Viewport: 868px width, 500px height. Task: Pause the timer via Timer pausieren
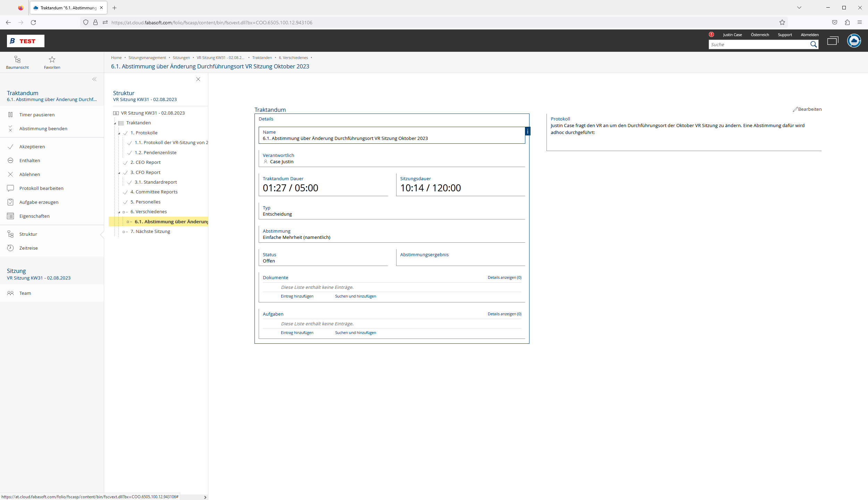click(36, 115)
